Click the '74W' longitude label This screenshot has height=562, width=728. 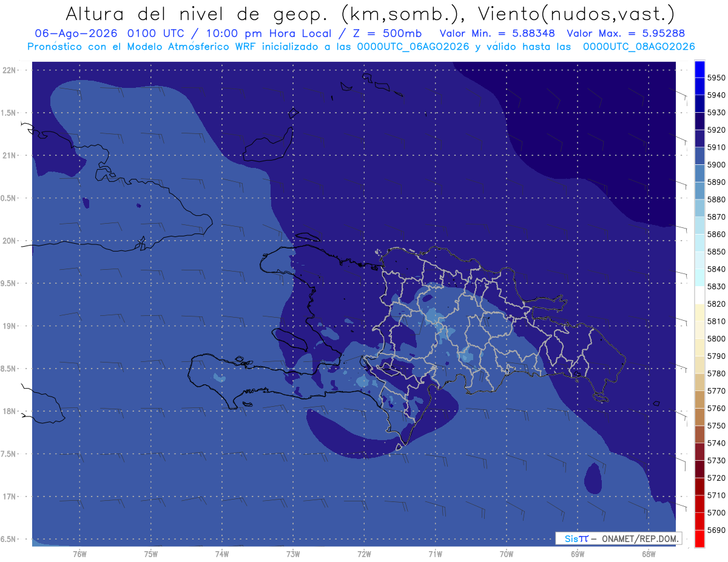pyautogui.click(x=221, y=554)
